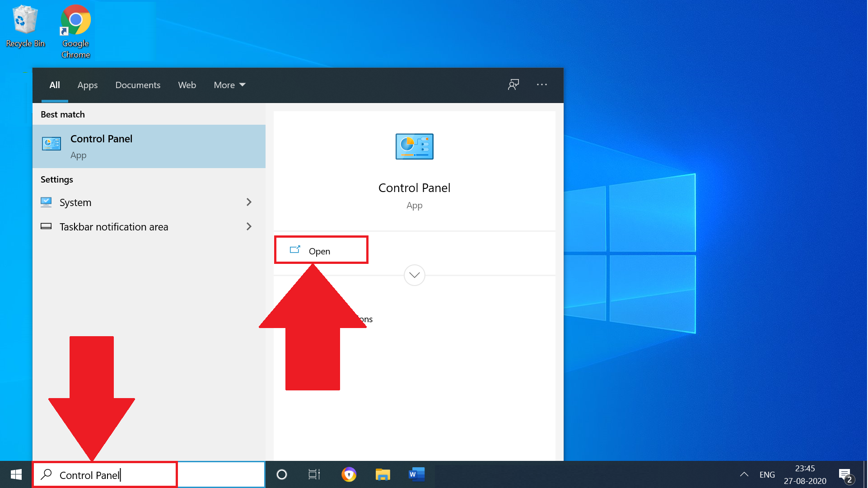Open Task View from the taskbar
Image resolution: width=868 pixels, height=488 pixels.
coord(314,474)
